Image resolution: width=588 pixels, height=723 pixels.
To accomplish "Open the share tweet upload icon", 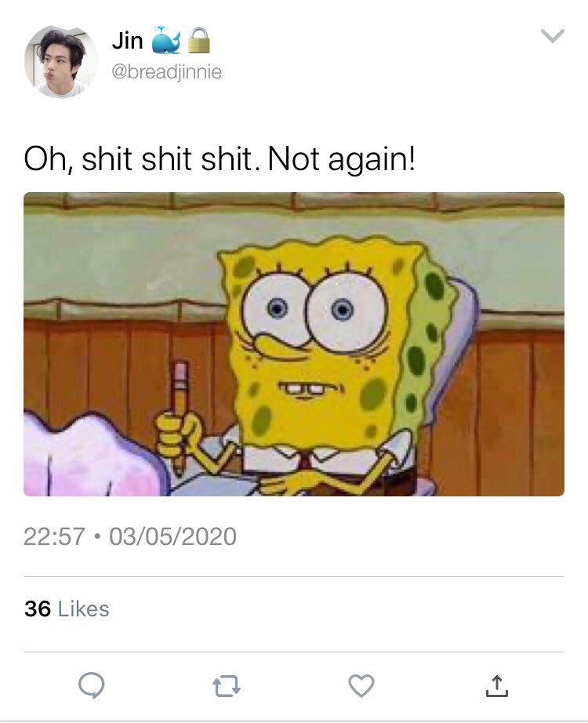I will point(497,685).
